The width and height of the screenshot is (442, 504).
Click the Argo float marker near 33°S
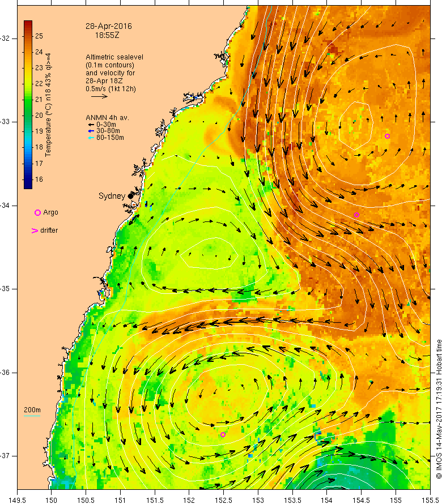click(387, 136)
